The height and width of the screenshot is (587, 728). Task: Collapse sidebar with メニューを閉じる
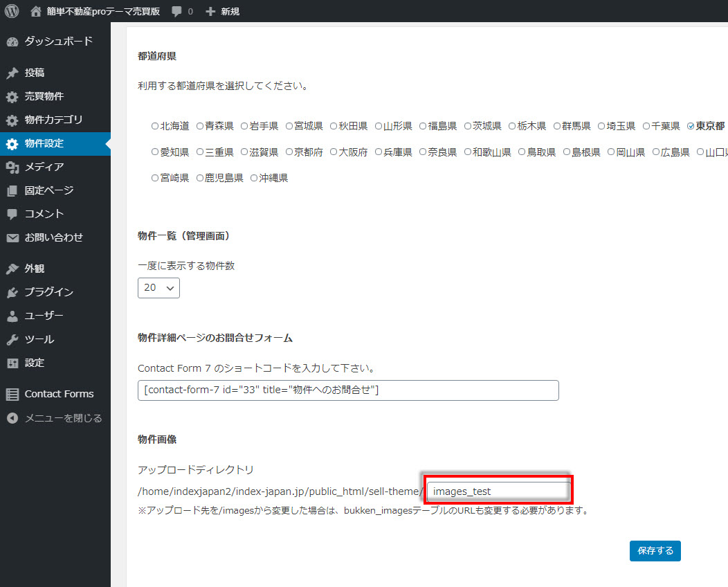point(54,418)
